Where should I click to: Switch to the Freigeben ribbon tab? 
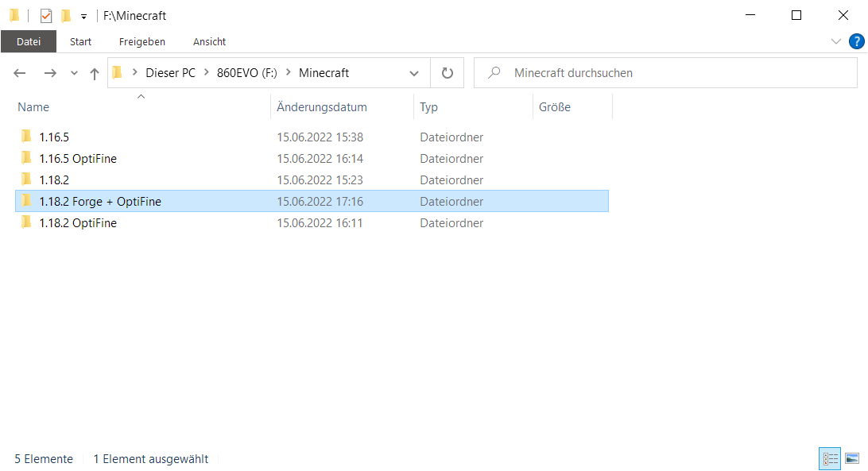click(141, 41)
